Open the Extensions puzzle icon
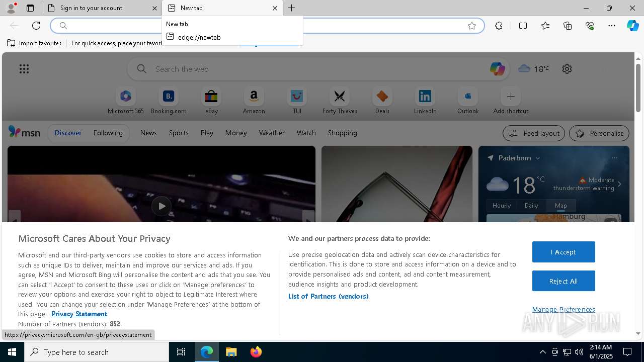 (499, 26)
